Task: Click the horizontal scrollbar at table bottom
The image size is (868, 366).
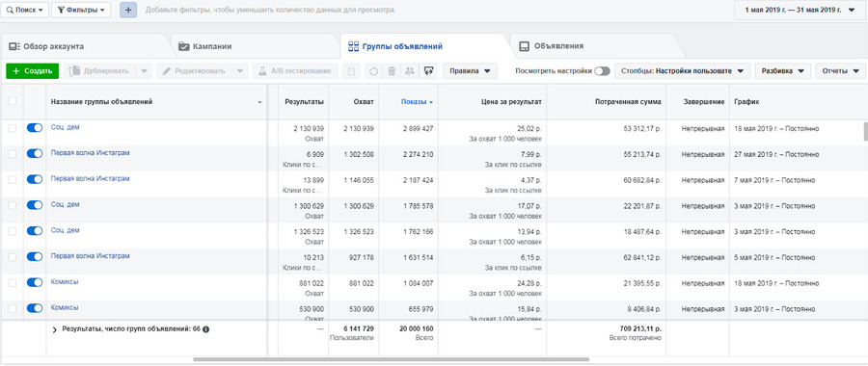Action: point(392,359)
